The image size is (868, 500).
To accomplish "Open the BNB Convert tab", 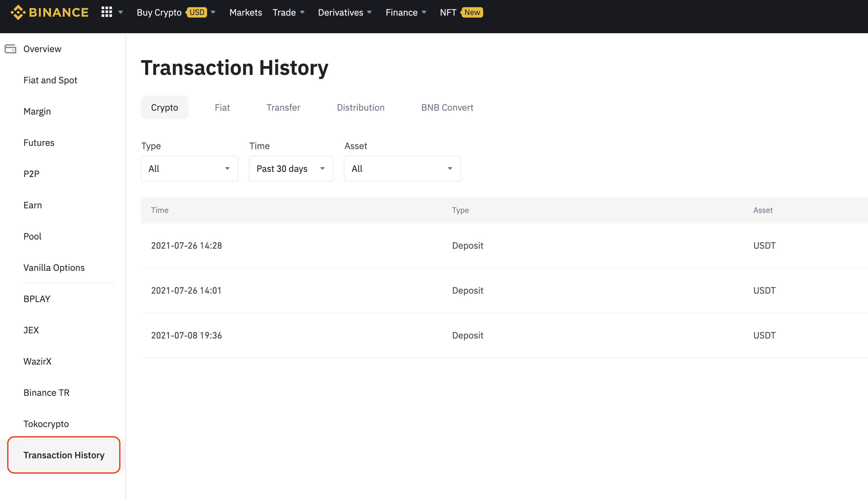I will click(x=447, y=107).
